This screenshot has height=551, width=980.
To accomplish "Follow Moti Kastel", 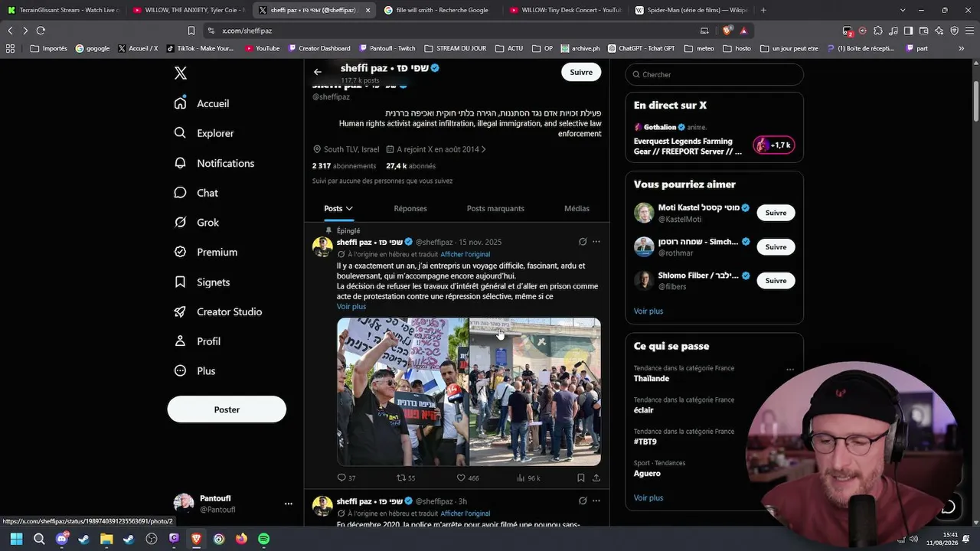I will pos(776,213).
